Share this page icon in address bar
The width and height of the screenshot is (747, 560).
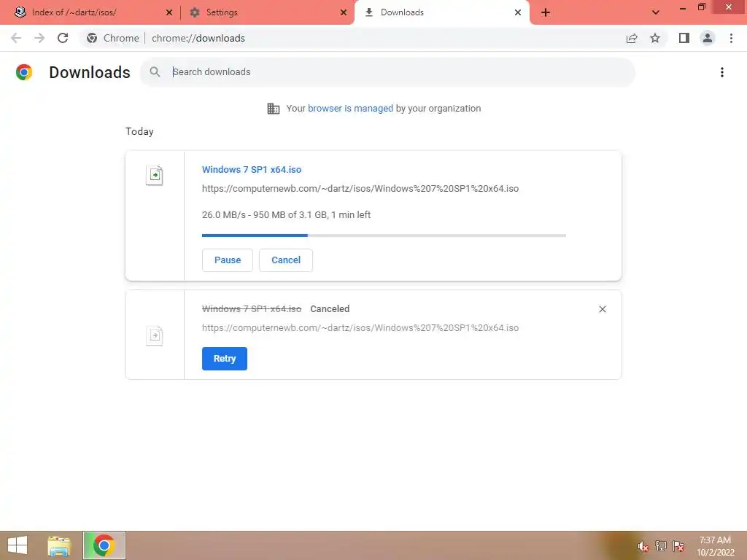[632, 38]
